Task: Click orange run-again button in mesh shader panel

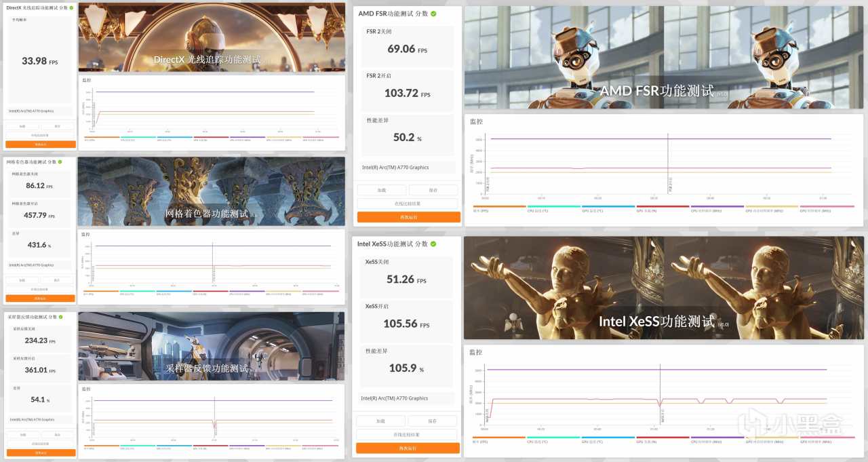Action: (41, 299)
